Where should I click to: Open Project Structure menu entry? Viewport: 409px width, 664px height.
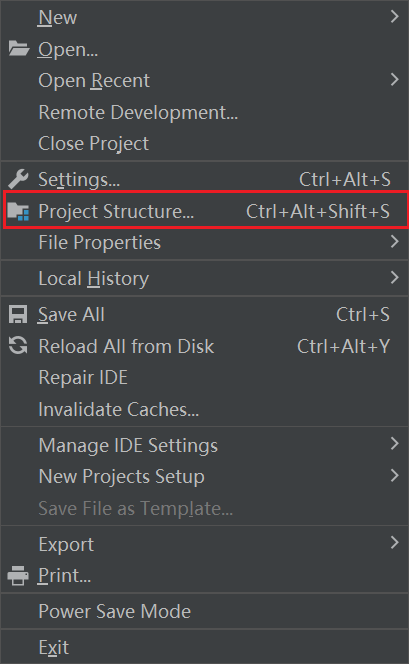coord(205,210)
